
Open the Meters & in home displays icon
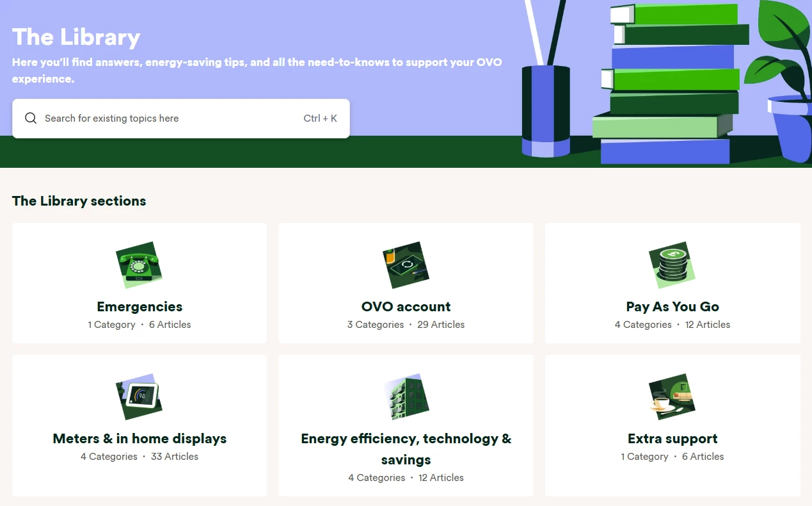pos(139,397)
